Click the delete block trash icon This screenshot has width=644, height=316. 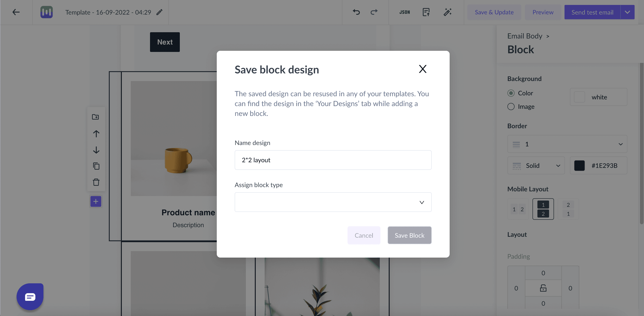pos(96,182)
